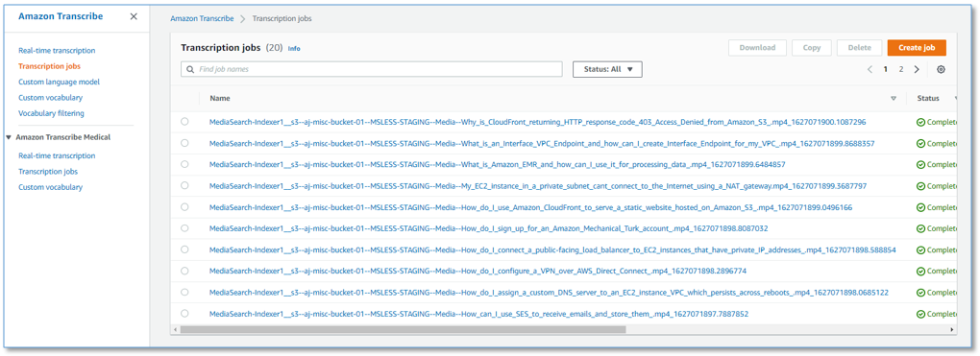Select the public-facing load balancer job

click(x=184, y=249)
